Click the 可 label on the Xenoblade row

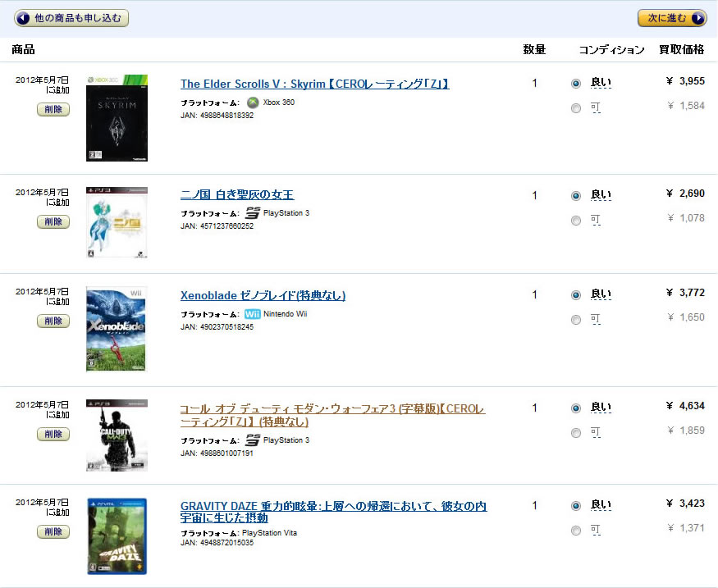point(595,319)
